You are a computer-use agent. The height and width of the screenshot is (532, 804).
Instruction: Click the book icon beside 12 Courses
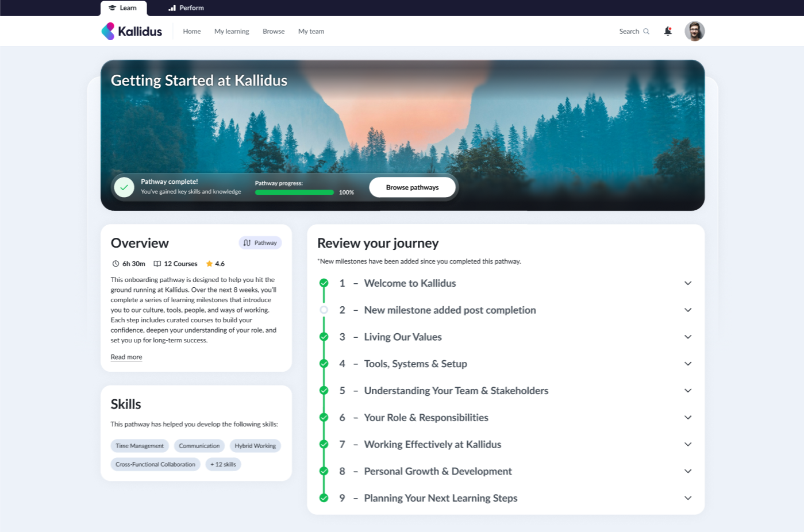click(x=157, y=263)
